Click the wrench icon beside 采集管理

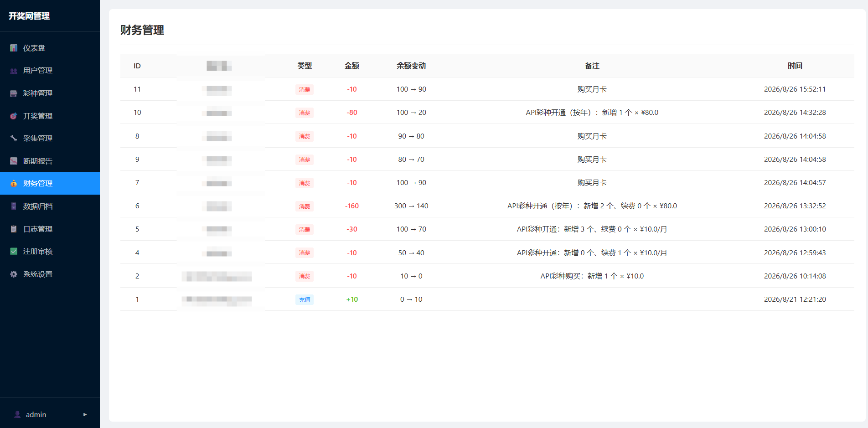click(x=14, y=138)
